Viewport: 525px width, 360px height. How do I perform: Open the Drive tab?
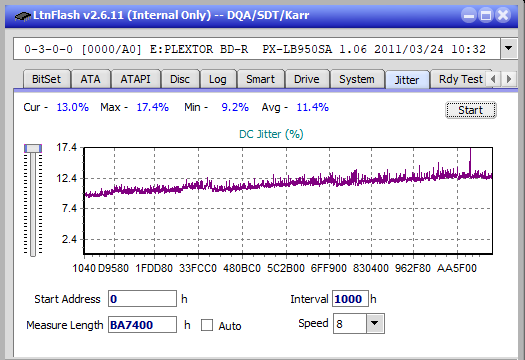306,79
